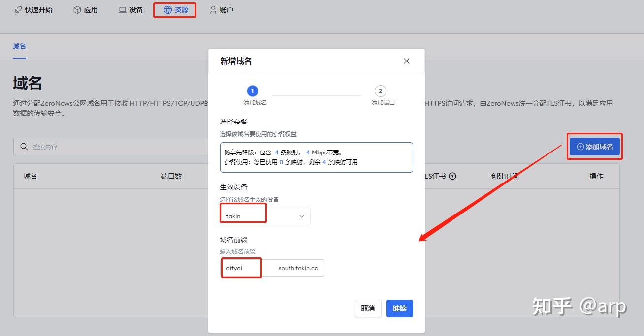Click the cube icon beside 应用
Viewport: 644px width, 336px height.
[x=77, y=10]
